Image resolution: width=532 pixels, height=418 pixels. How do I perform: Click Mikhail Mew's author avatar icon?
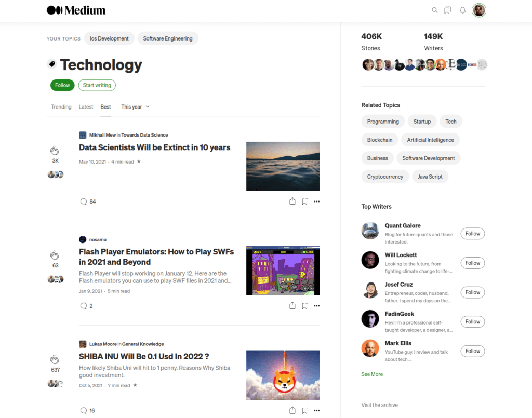(x=83, y=135)
